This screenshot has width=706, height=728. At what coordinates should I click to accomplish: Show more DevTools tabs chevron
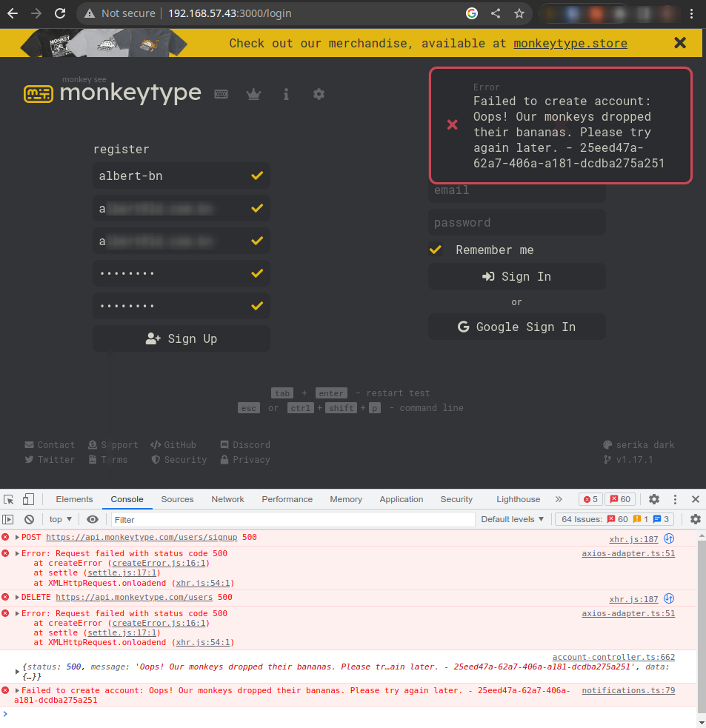point(559,499)
